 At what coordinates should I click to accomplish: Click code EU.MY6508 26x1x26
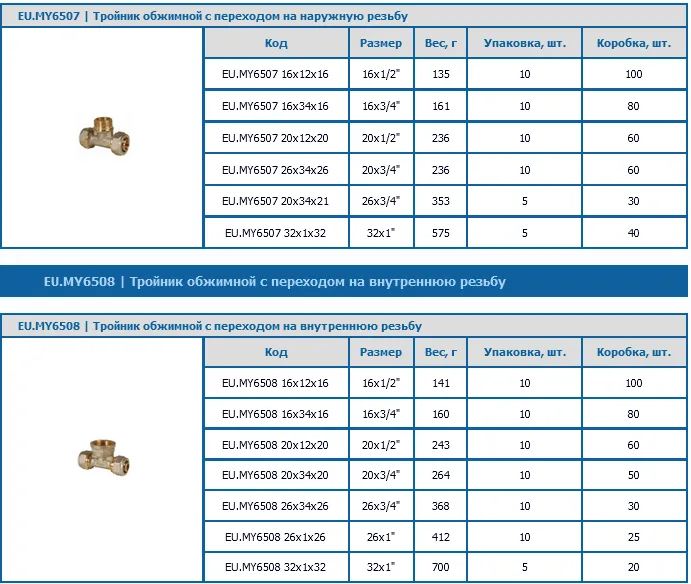[x=275, y=537]
